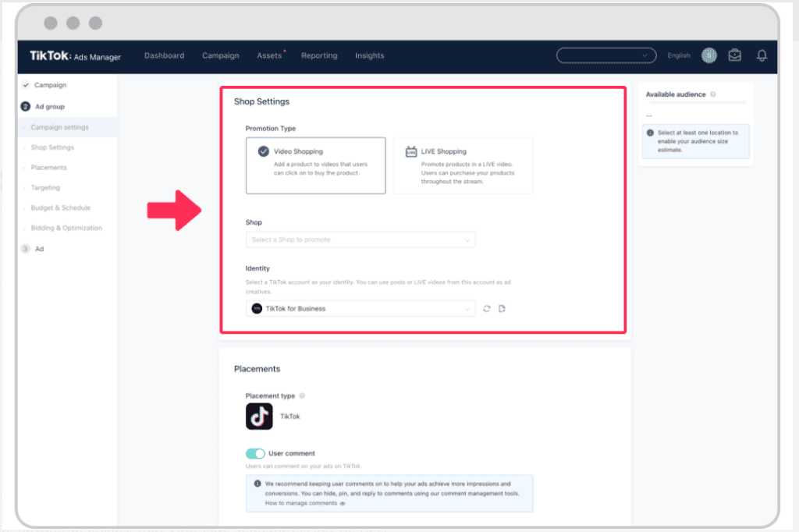Click the Placement type help icon
The height and width of the screenshot is (532, 799).
[x=302, y=396]
